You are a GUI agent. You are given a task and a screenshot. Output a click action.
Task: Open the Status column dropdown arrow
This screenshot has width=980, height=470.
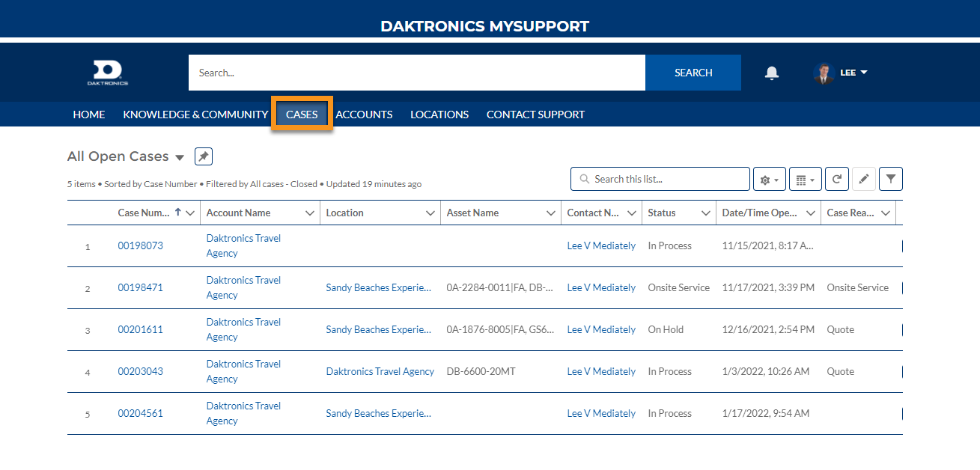[705, 213]
